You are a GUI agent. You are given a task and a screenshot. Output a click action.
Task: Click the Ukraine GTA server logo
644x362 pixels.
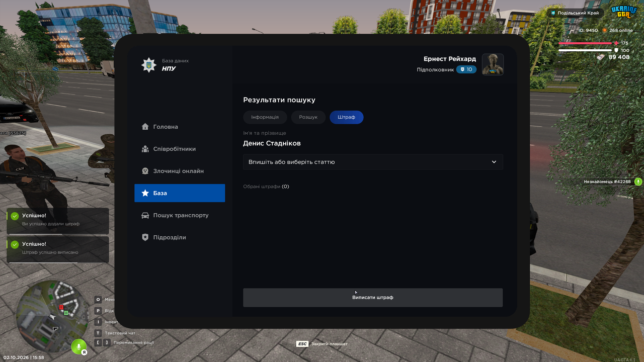coord(624,13)
